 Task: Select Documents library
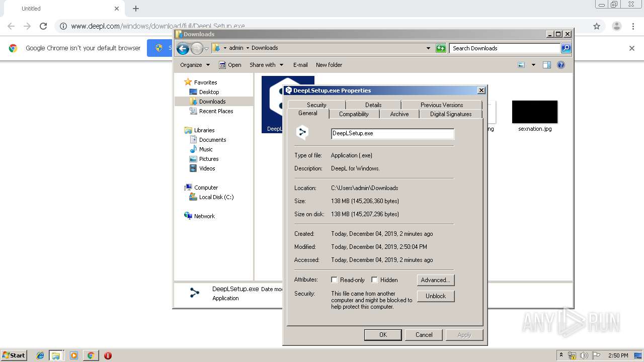(212, 140)
